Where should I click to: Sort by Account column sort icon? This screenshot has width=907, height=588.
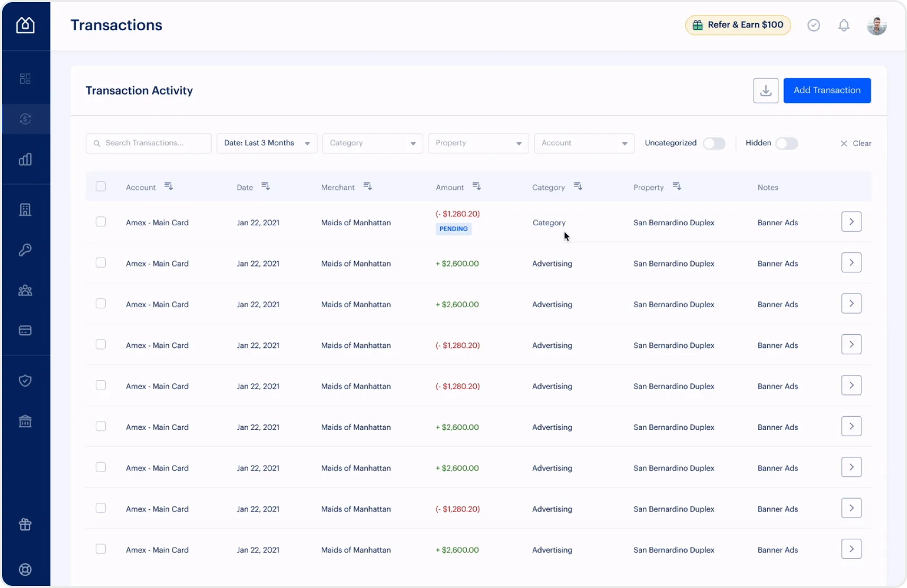click(x=169, y=186)
